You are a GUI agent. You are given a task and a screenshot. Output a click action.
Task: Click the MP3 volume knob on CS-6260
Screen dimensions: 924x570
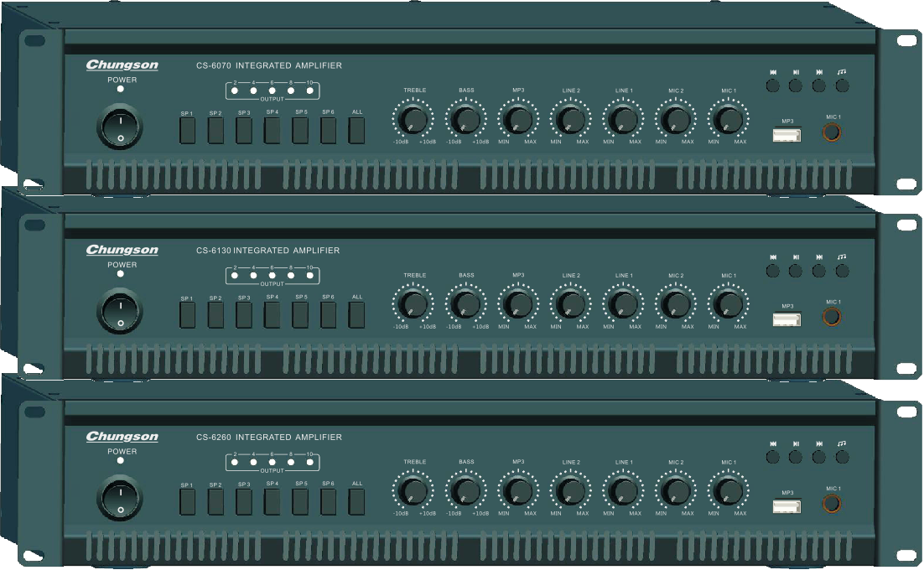(518, 491)
